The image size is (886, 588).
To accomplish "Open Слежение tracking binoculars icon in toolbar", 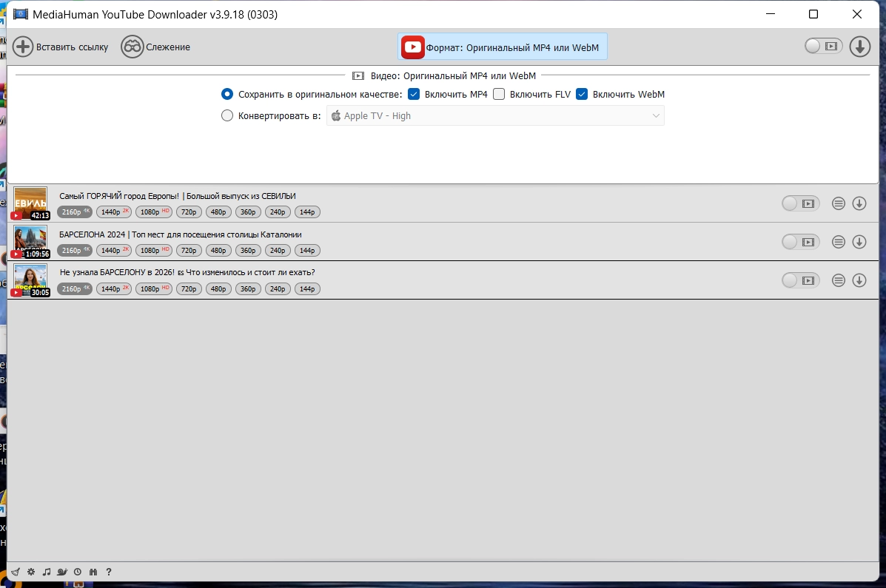I will coord(132,47).
